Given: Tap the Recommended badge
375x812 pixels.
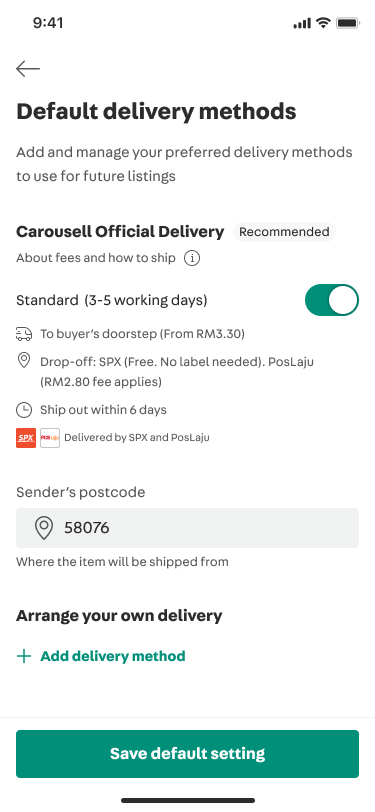Looking at the screenshot, I should [x=284, y=232].
